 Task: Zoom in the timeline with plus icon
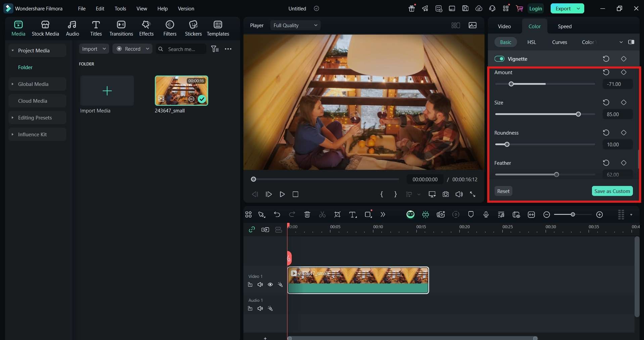[x=599, y=214]
